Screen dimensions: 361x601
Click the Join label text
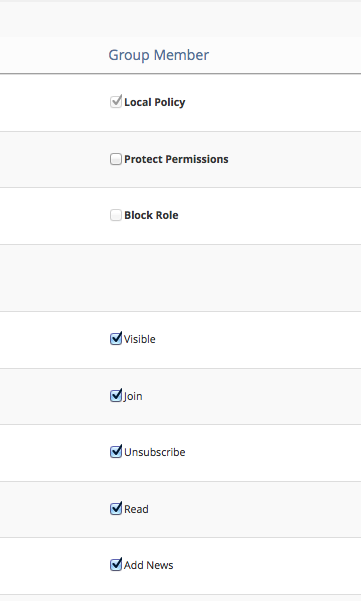coord(133,396)
